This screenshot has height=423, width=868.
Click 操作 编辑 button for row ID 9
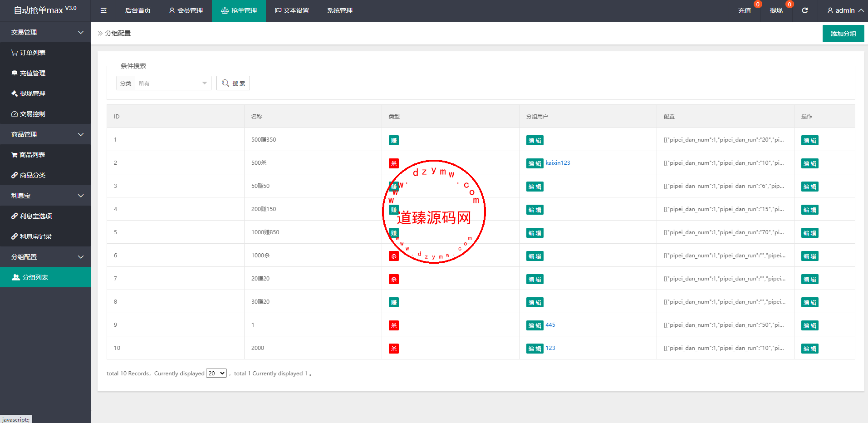(810, 325)
